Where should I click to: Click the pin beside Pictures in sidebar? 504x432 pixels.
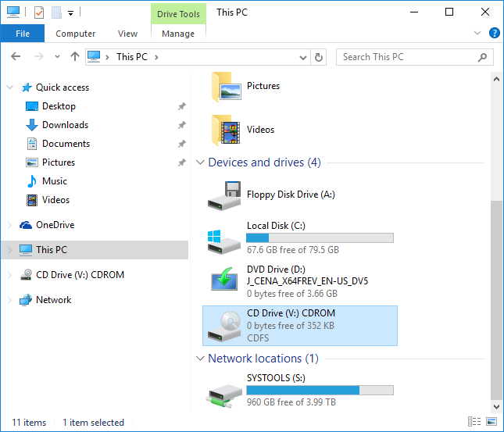click(182, 162)
